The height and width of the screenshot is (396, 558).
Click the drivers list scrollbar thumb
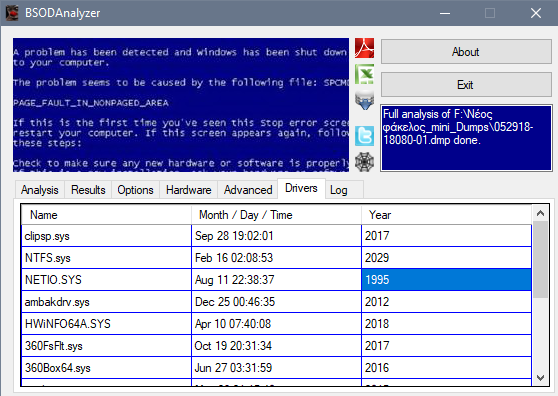pyautogui.click(x=540, y=260)
